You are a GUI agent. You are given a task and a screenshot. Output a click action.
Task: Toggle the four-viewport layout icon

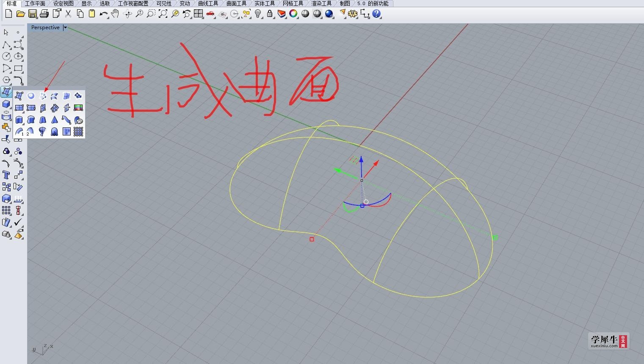(x=198, y=14)
